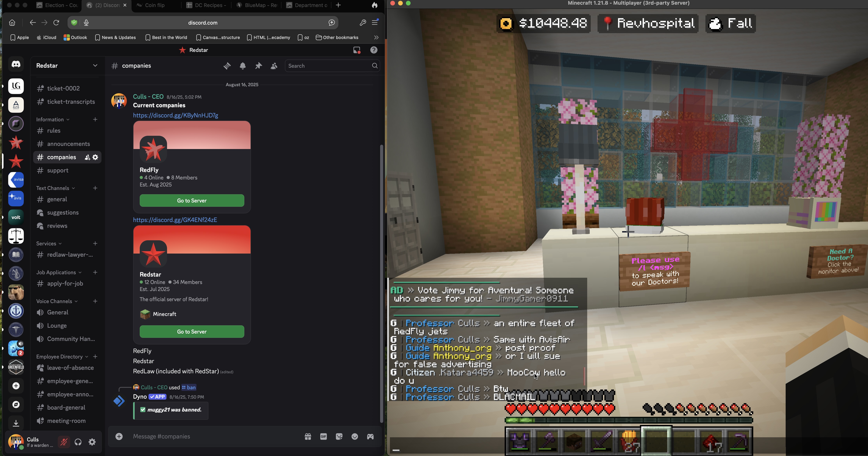Click Discord message scrollbar
Image resolution: width=868 pixels, height=456 pixels.
click(x=382, y=284)
